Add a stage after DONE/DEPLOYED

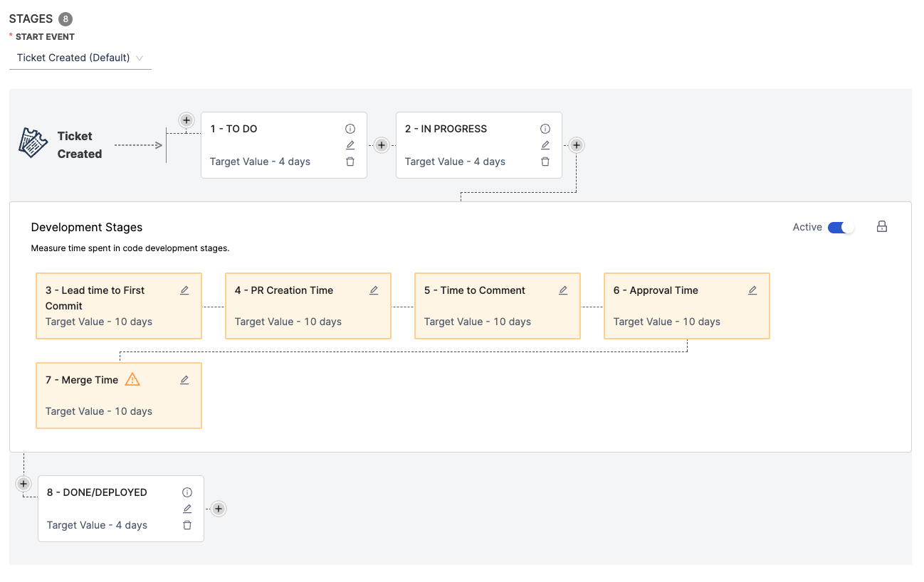point(219,509)
